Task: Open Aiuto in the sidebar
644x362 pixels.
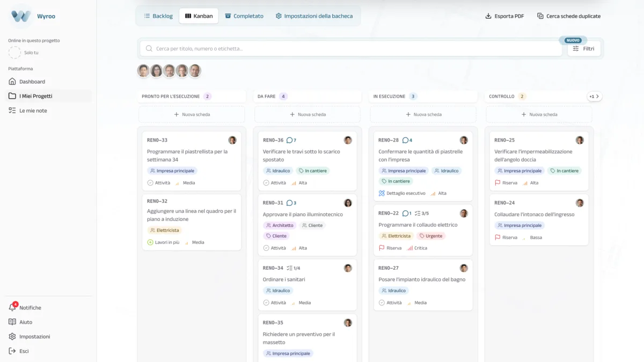Action: pyautogui.click(x=49, y=322)
